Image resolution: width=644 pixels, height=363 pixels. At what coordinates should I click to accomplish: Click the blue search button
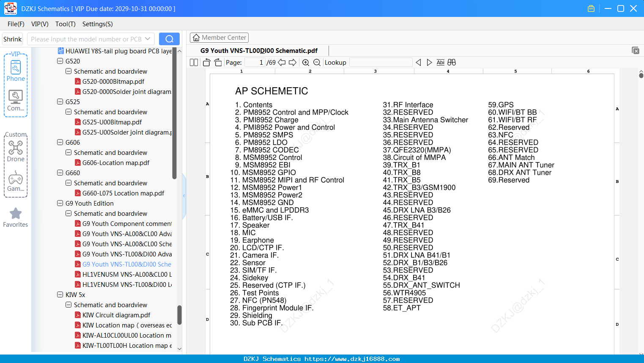[x=169, y=39]
